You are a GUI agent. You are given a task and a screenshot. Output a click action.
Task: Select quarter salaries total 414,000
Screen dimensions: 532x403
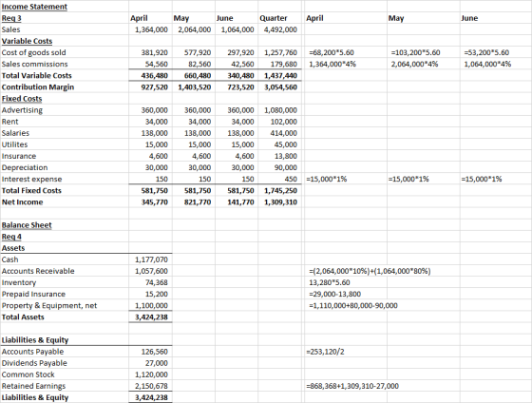pos(284,133)
